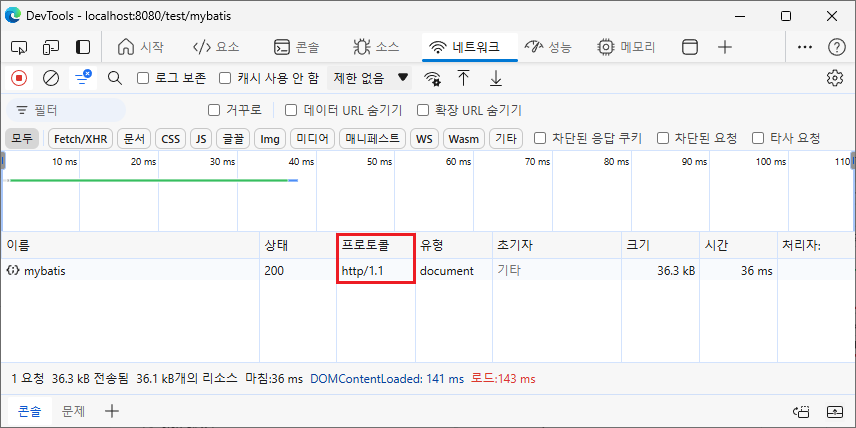Check 타사 요청 checkbox
856x428 pixels.
coord(758,138)
